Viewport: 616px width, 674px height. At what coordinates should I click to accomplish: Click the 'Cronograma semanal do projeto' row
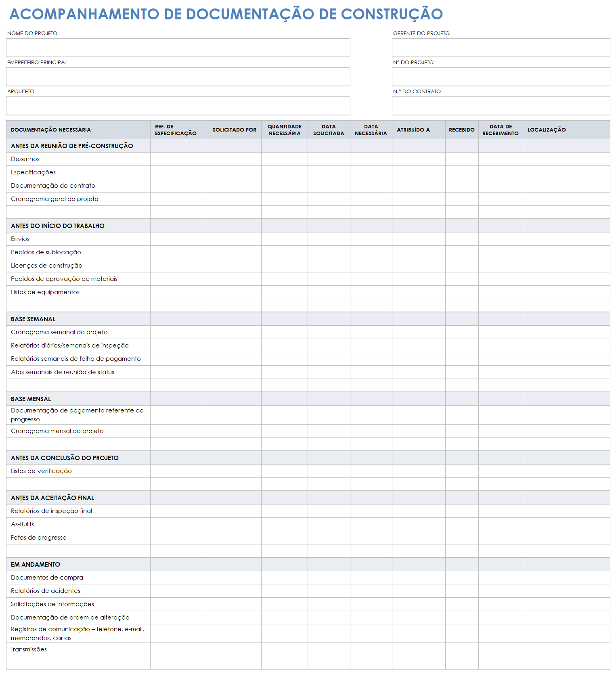[x=308, y=332]
